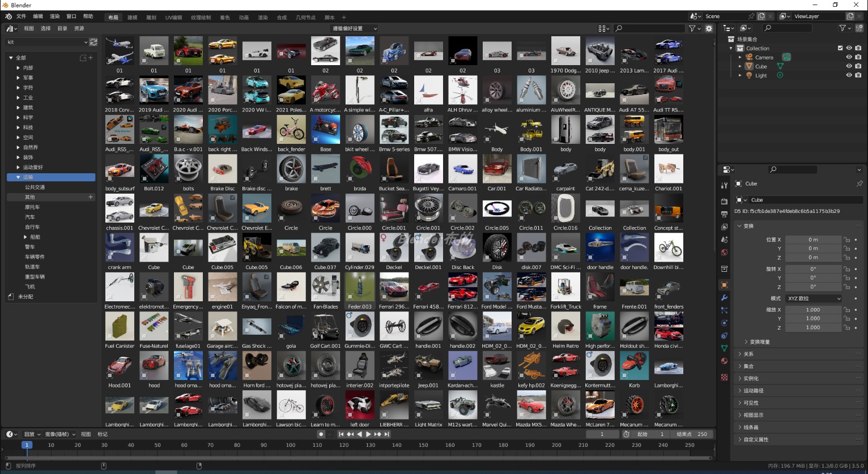
Task: Open the 回放 playback popover
Action: coord(32,434)
